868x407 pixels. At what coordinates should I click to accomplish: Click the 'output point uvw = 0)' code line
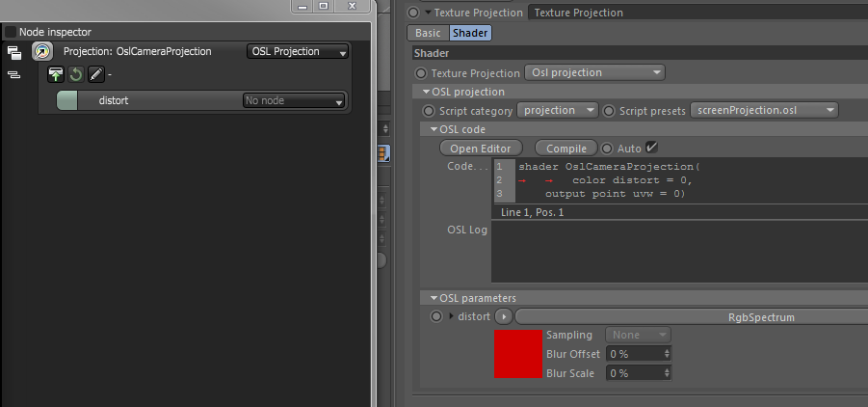click(615, 194)
